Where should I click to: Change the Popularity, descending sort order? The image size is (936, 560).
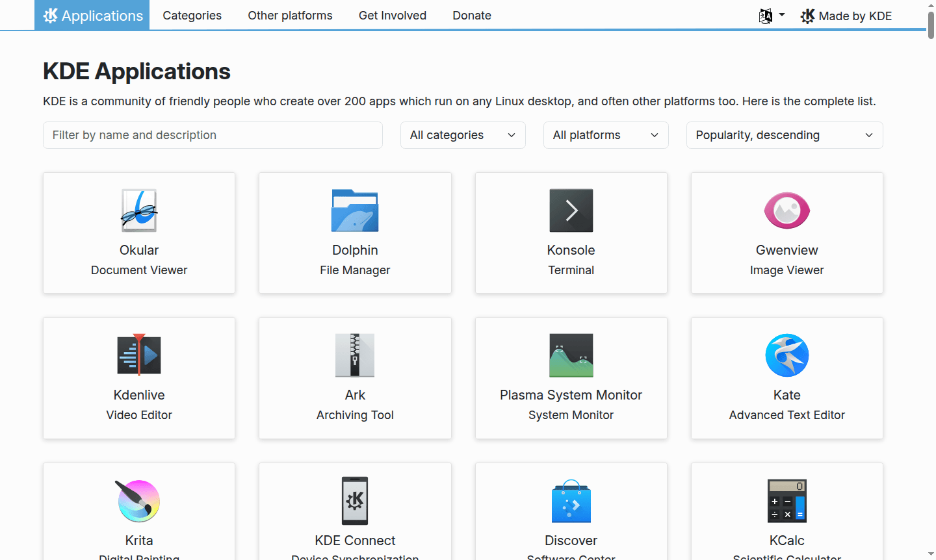(784, 135)
